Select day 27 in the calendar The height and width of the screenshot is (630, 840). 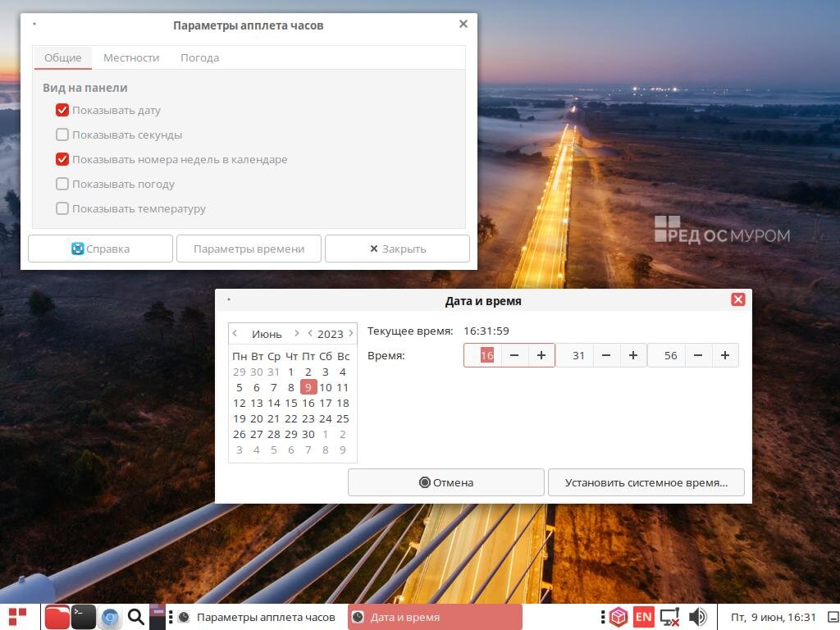pos(257,434)
